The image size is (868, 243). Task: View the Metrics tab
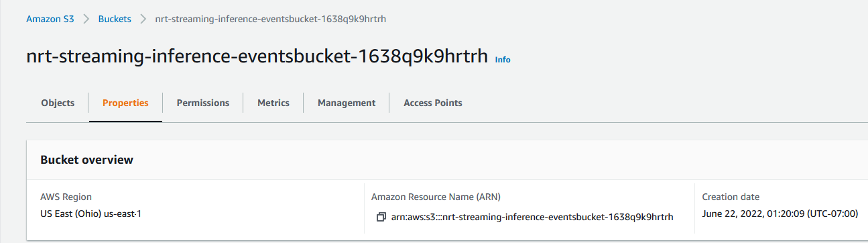coord(273,103)
